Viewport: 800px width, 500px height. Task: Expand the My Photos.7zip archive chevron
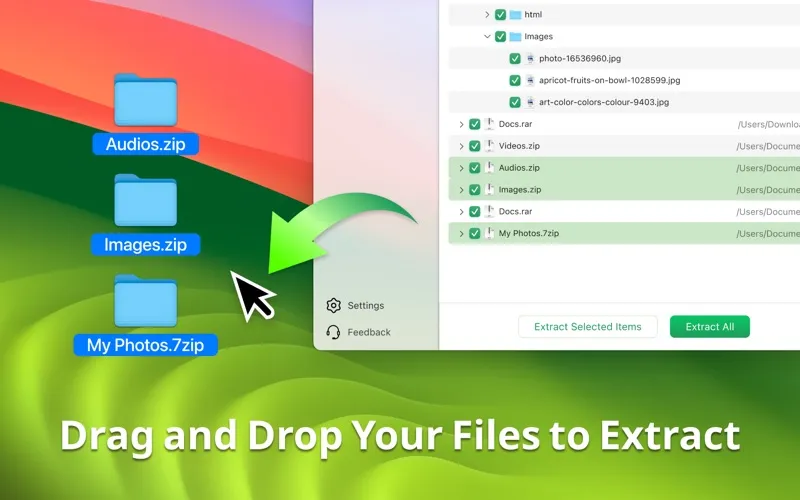click(x=461, y=233)
